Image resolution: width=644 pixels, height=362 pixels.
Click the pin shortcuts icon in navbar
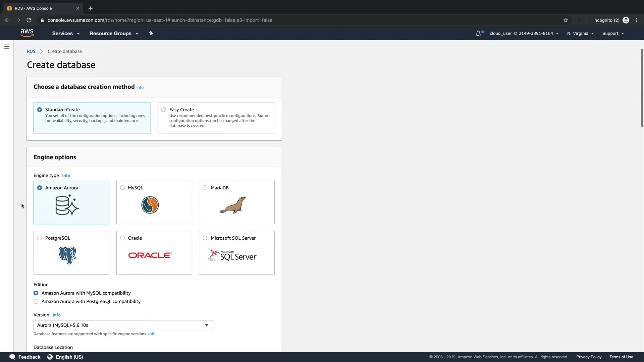pyautogui.click(x=151, y=33)
